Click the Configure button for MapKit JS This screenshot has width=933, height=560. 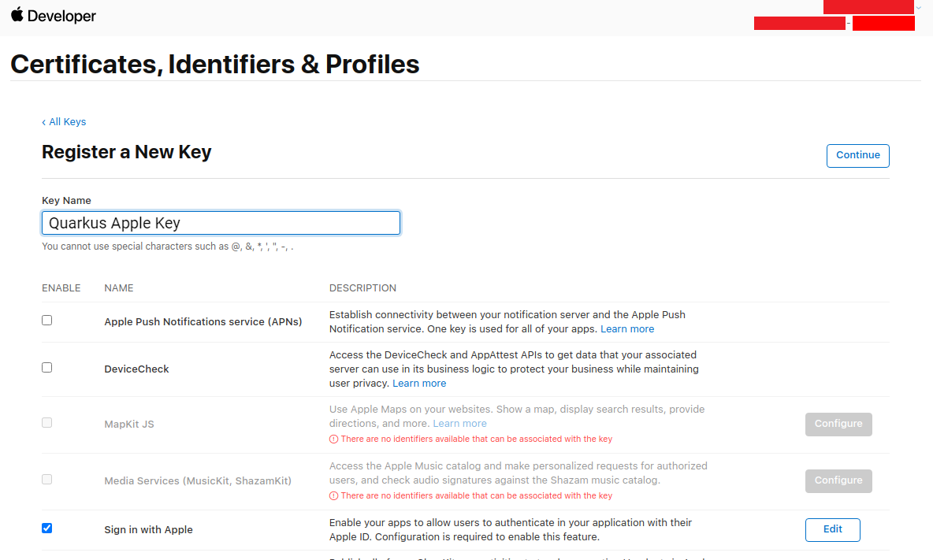pyautogui.click(x=838, y=424)
